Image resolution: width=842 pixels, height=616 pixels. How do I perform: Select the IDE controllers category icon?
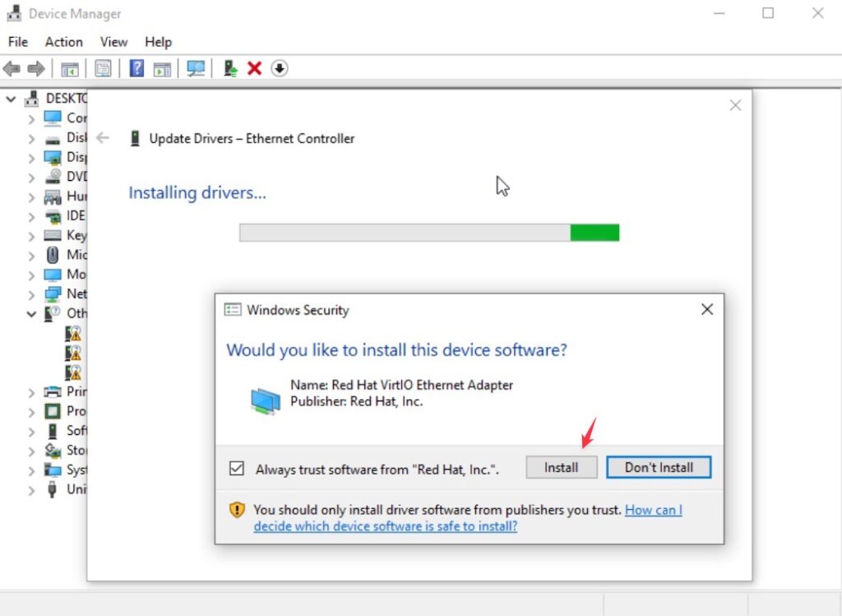click(x=53, y=216)
